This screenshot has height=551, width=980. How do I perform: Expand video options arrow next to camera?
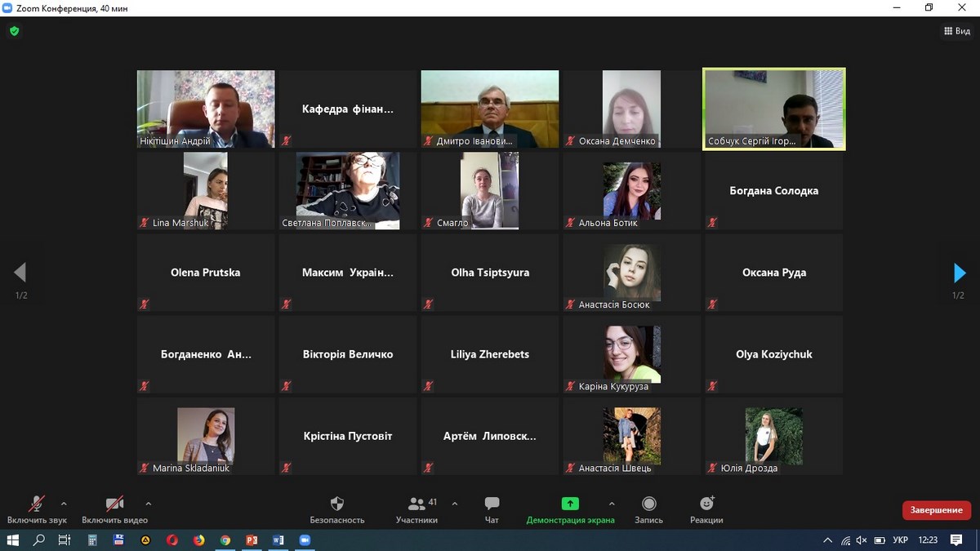pyautogui.click(x=148, y=503)
